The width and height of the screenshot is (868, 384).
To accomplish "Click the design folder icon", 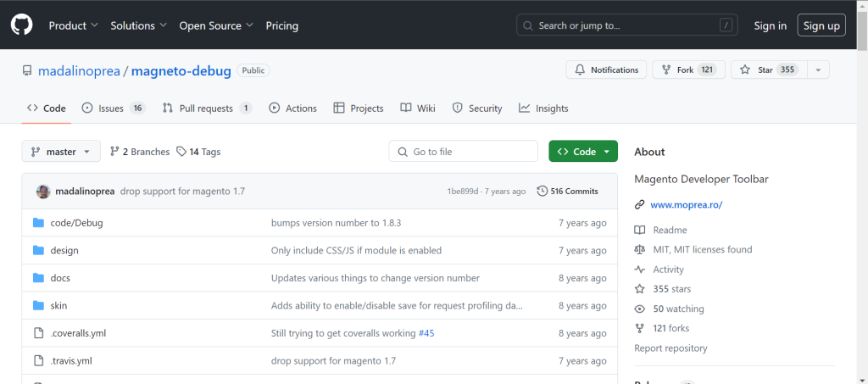I will click(x=38, y=251).
